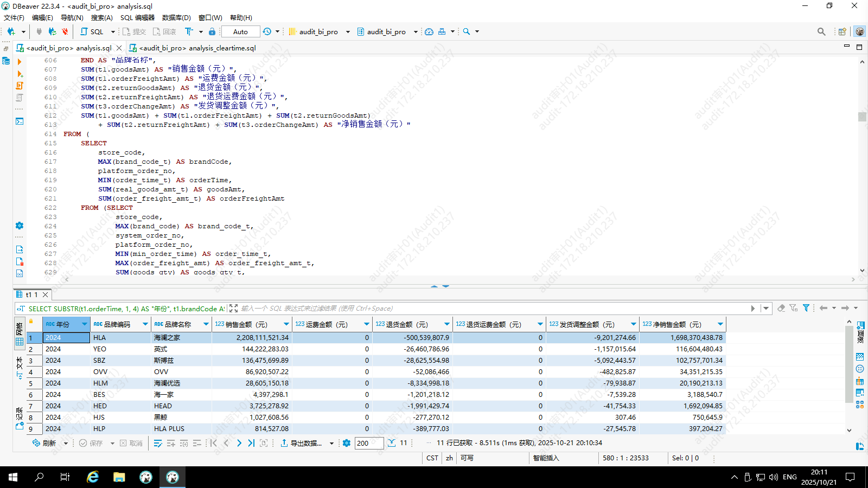The height and width of the screenshot is (488, 868).
Task: Jump to the last results page icon
Action: tap(251, 443)
